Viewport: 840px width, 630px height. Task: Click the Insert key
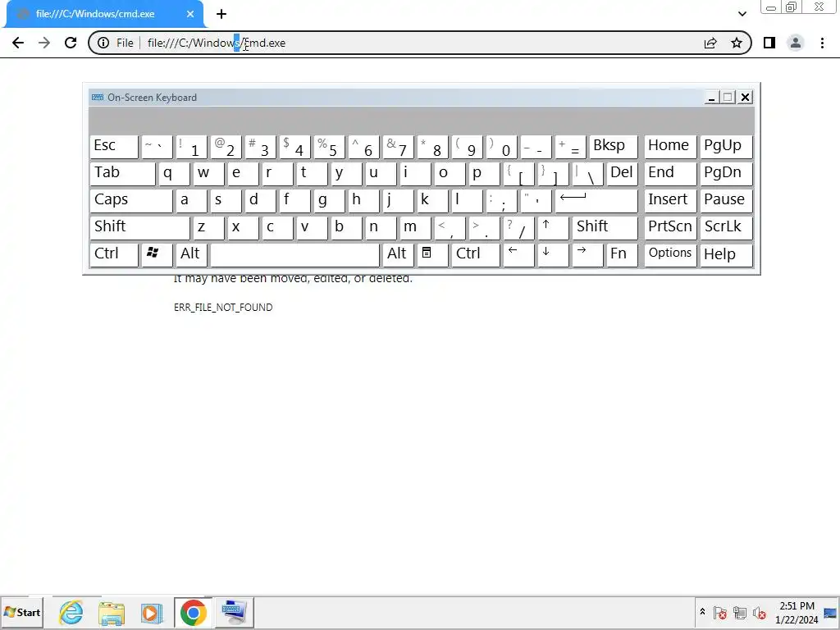[x=670, y=200]
